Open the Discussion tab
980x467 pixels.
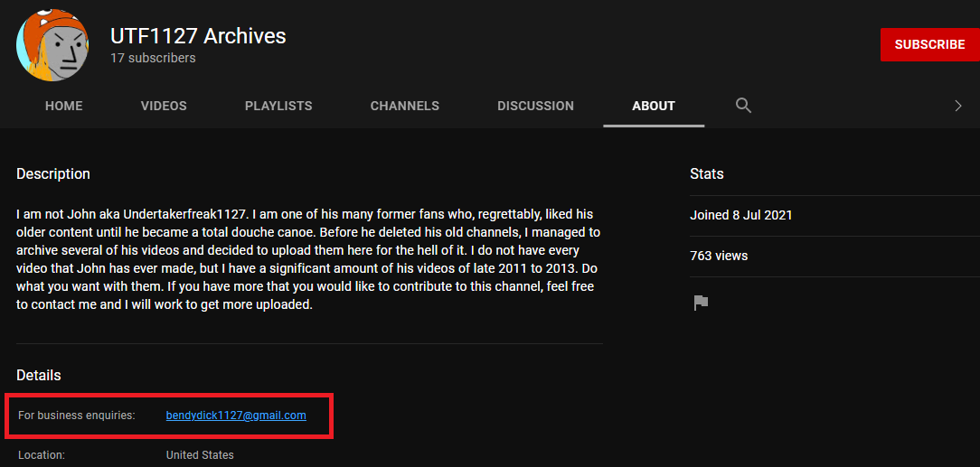point(535,107)
